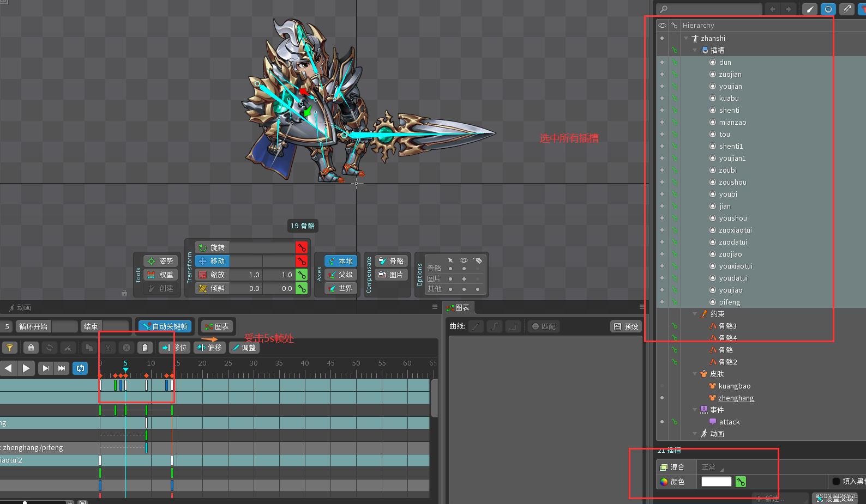Jump to last frame button

tap(62, 368)
